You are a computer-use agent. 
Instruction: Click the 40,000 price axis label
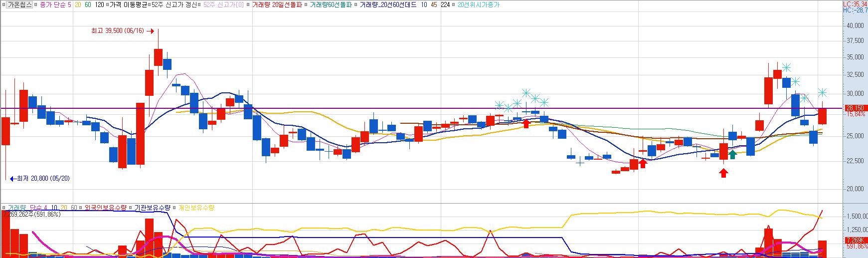tap(856, 25)
